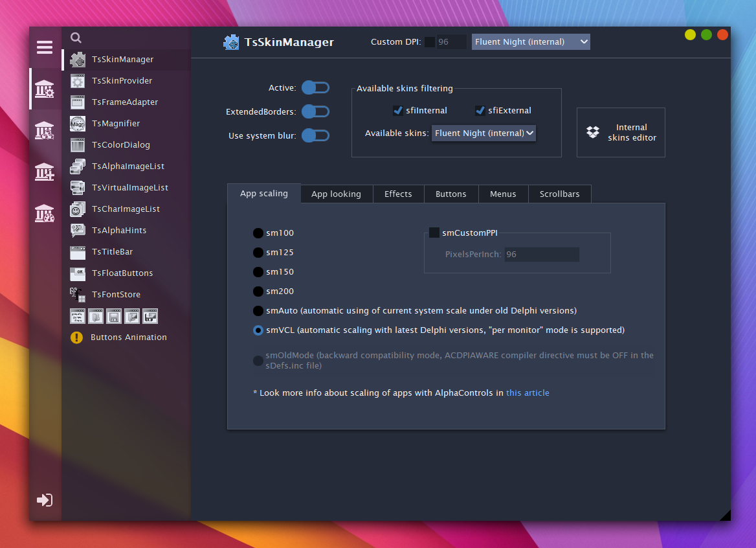Screen dimensions: 756x548
Task: Select the TsMagnifier component icon
Action: [78, 124]
